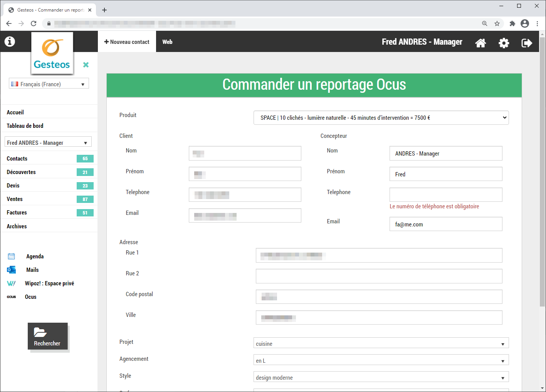This screenshot has height=392, width=546.
Task: Click the Concepteur Telephone input field
Action: pyautogui.click(x=445, y=195)
